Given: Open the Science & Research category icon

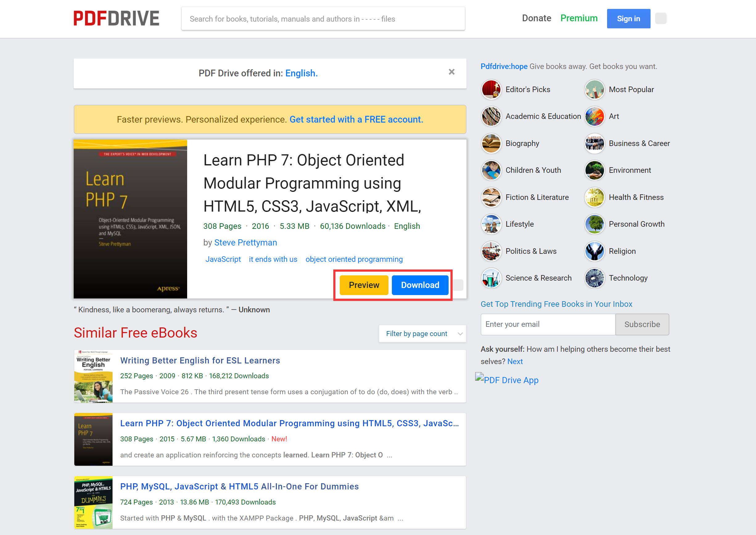Looking at the screenshot, I should point(491,278).
